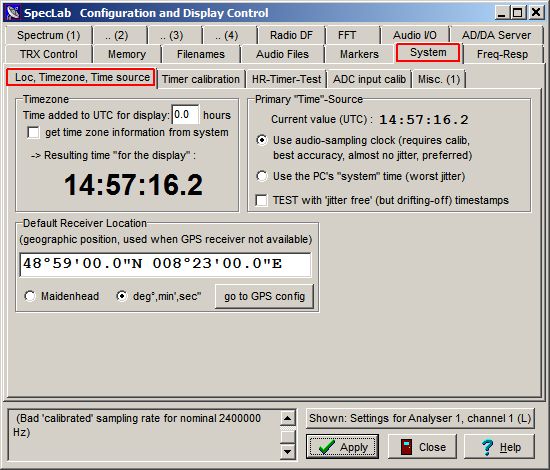Click the Help button
The height and width of the screenshot is (470, 550).
point(499,447)
